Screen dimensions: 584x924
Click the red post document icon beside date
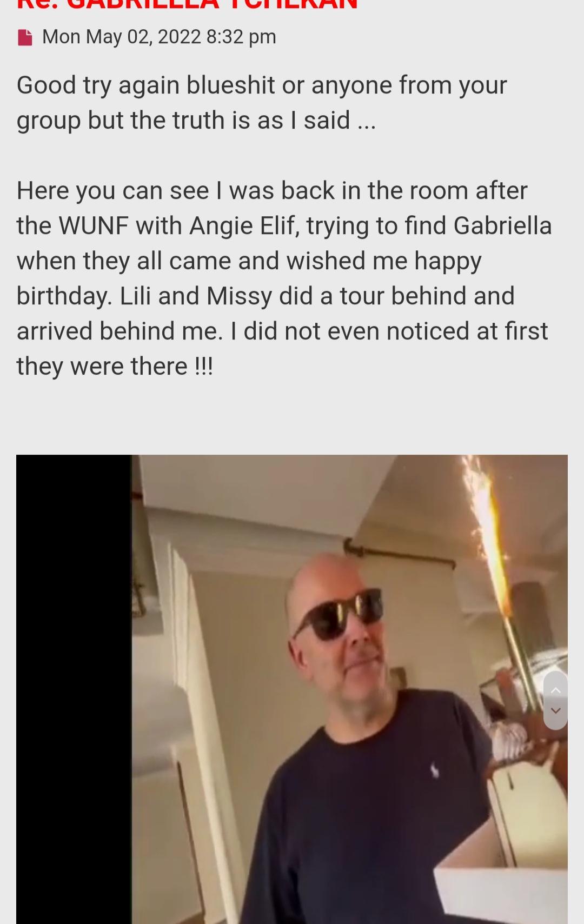(25, 37)
